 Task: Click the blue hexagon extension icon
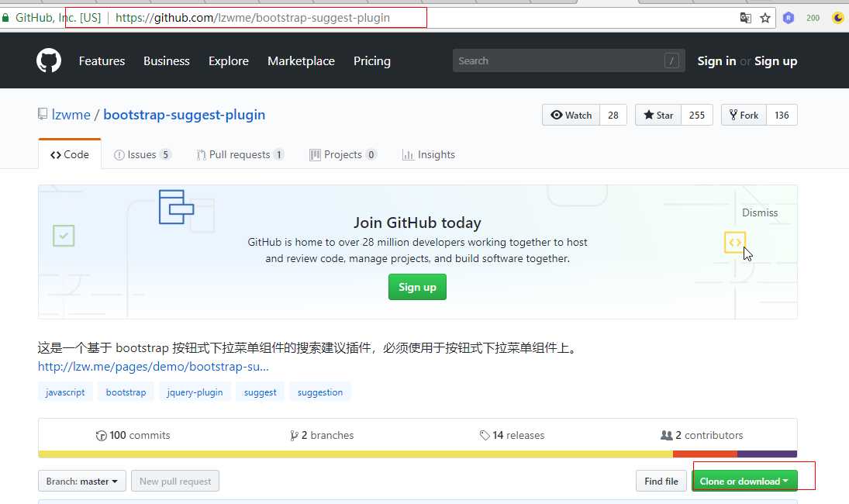point(789,18)
